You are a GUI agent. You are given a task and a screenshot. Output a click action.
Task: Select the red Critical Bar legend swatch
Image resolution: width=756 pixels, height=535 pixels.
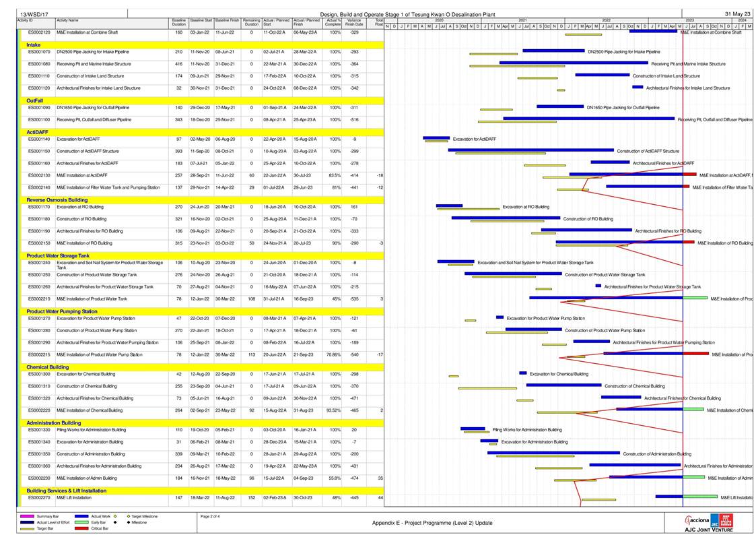(x=82, y=528)
